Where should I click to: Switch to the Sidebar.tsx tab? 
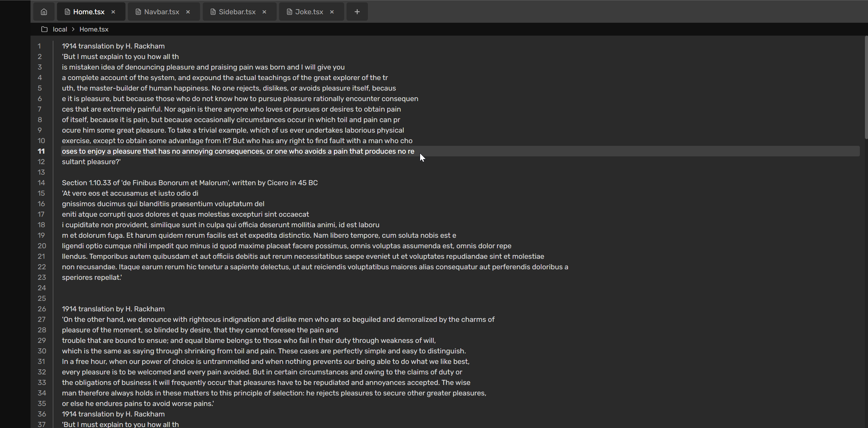(237, 12)
